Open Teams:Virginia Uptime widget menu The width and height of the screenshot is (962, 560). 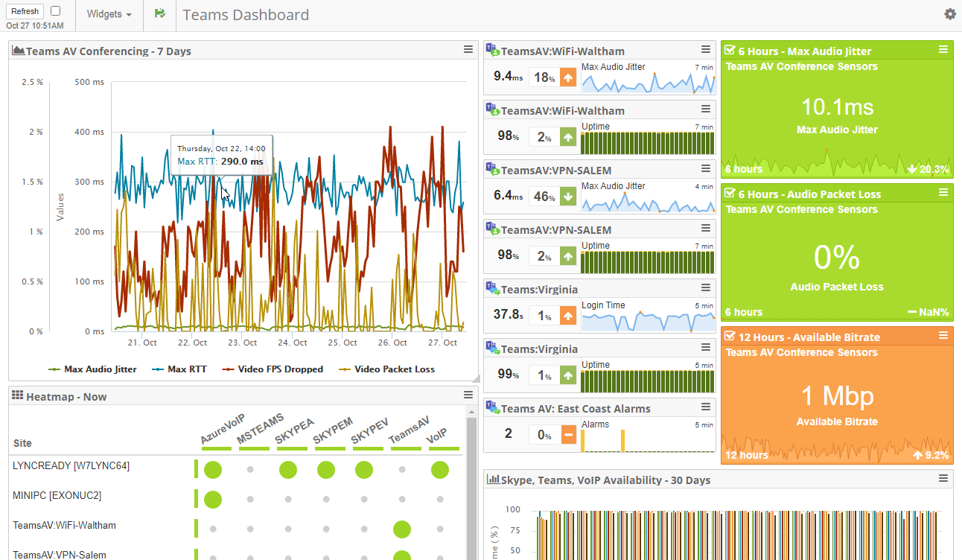click(x=706, y=348)
